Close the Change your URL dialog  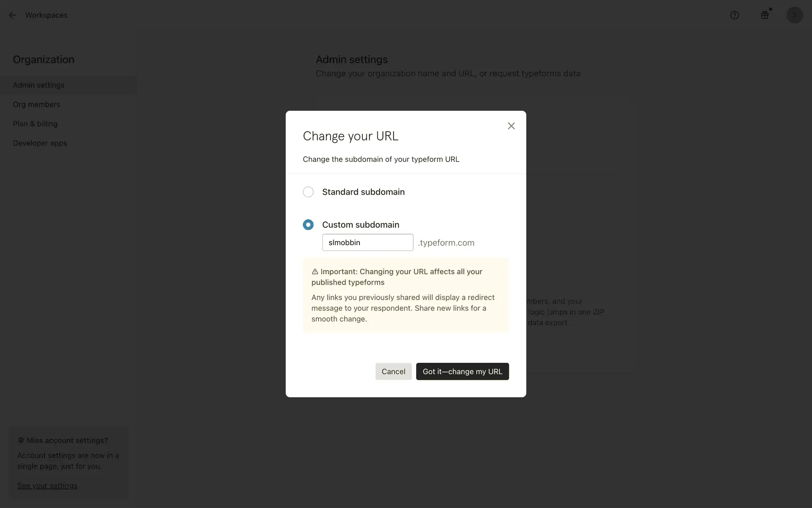click(x=511, y=126)
